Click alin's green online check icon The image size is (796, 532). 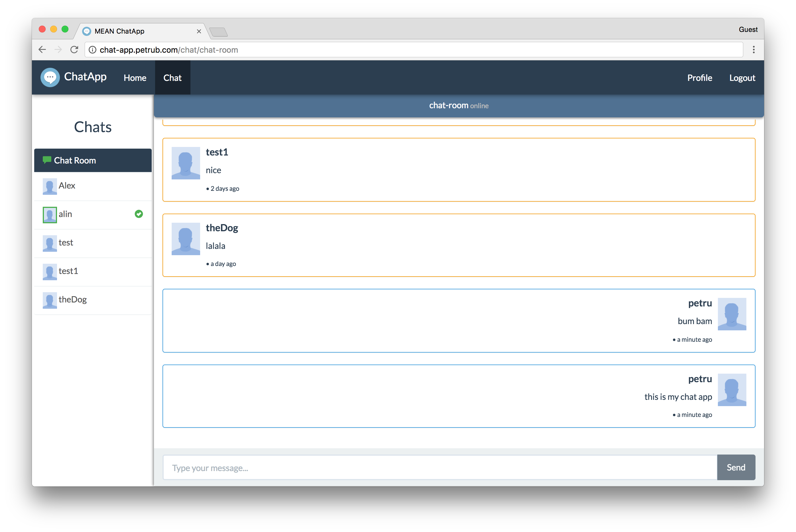point(139,214)
